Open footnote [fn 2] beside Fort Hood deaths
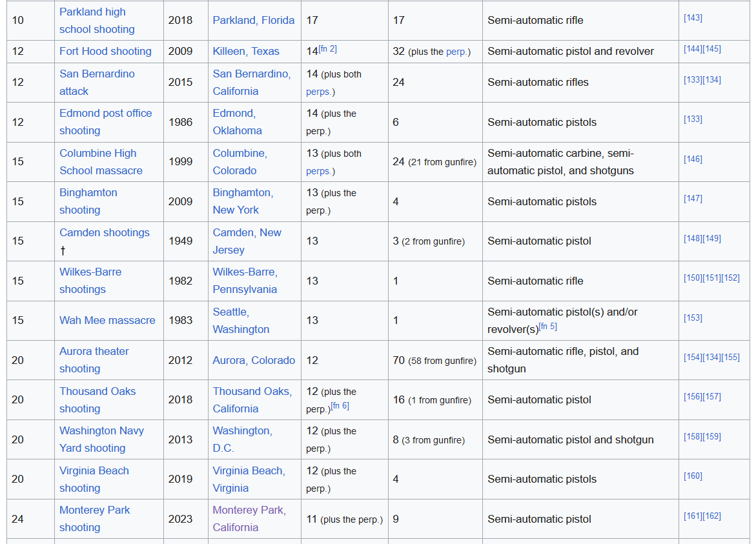 [328, 48]
